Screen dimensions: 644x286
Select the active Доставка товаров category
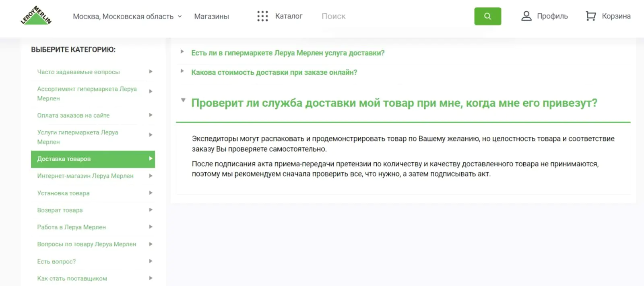(93, 159)
